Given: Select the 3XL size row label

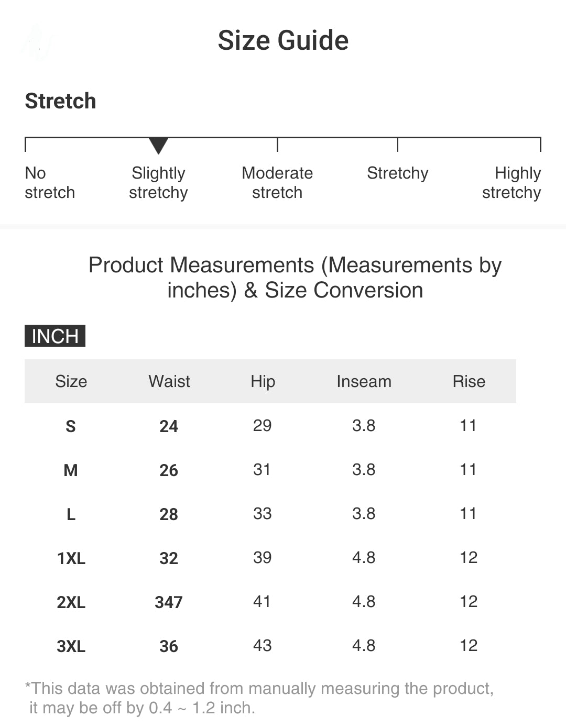Looking at the screenshot, I should (71, 646).
